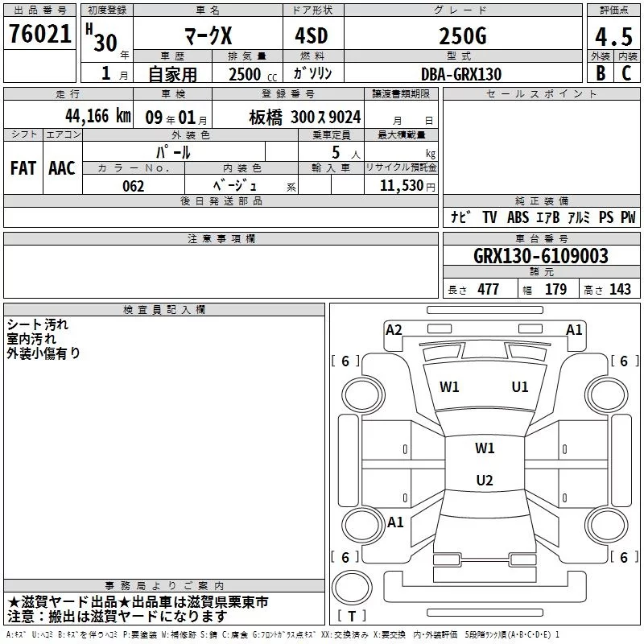
Task: Click 純正装備 header
Action: [x=542, y=200]
